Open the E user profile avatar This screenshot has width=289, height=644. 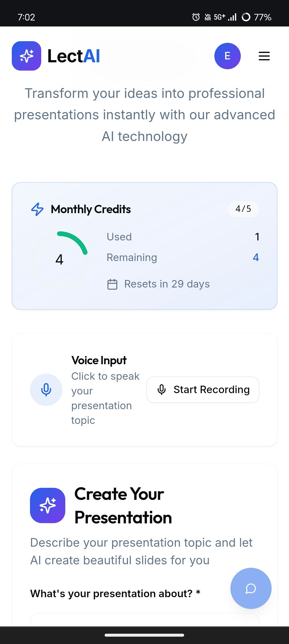pyautogui.click(x=227, y=56)
